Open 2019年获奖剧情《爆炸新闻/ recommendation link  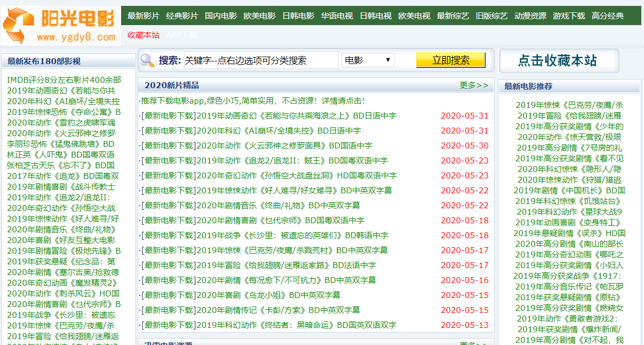(x=569, y=329)
